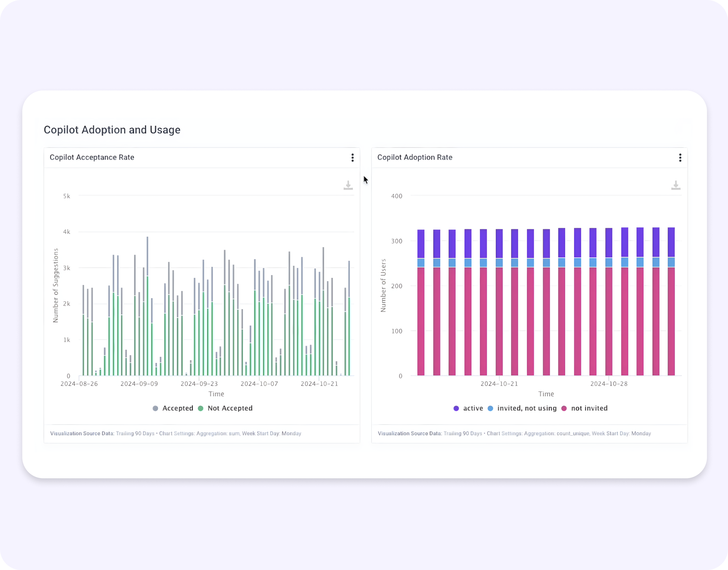Select the Copilot Acceptance Rate chart title
This screenshot has width=728, height=570.
point(92,157)
